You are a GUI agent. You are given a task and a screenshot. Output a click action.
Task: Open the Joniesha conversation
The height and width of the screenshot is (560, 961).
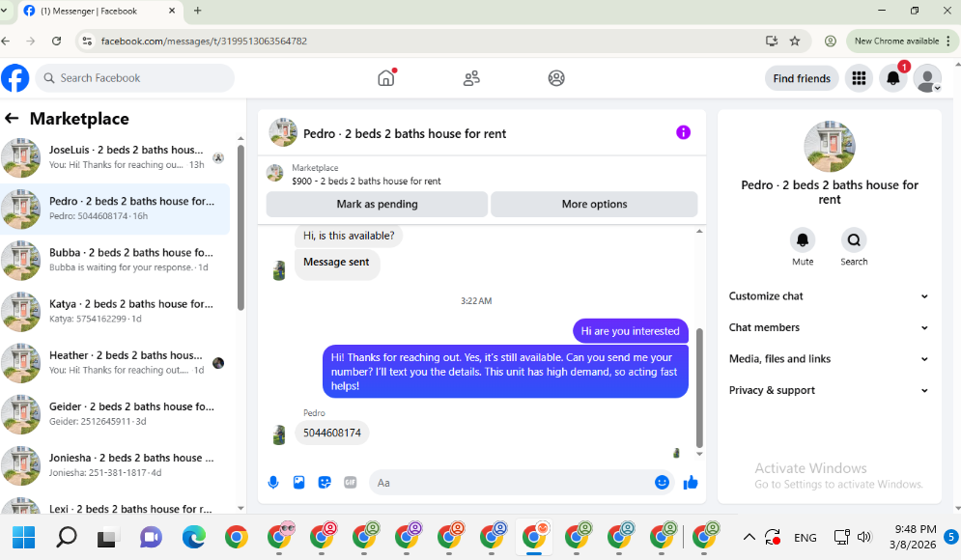[117, 465]
